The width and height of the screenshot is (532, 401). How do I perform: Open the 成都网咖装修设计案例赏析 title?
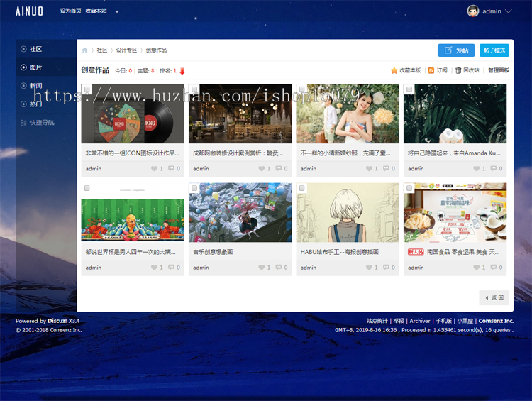[x=238, y=153]
